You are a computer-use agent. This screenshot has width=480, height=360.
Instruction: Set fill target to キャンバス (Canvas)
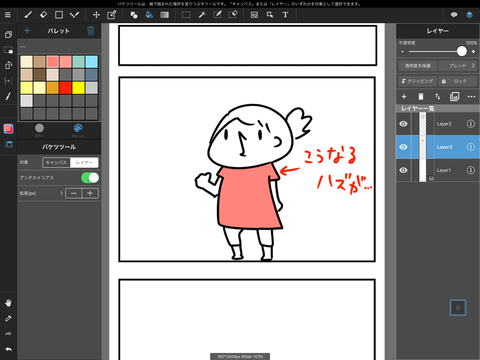56,162
